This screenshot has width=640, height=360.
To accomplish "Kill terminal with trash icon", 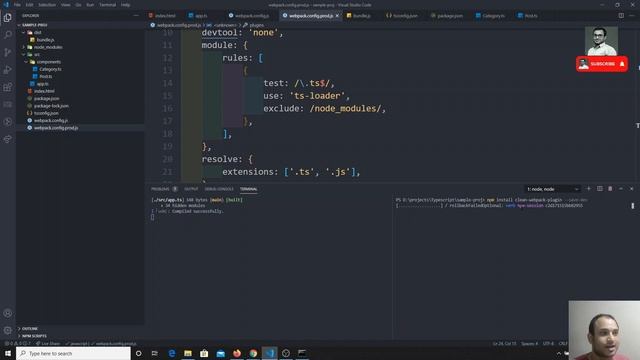I will pos(610,189).
